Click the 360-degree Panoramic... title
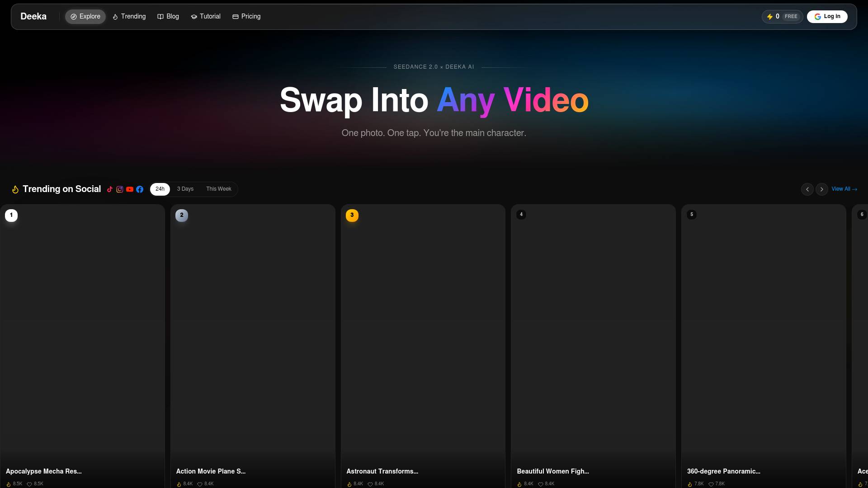The width and height of the screenshot is (868, 488). pyautogui.click(x=724, y=471)
